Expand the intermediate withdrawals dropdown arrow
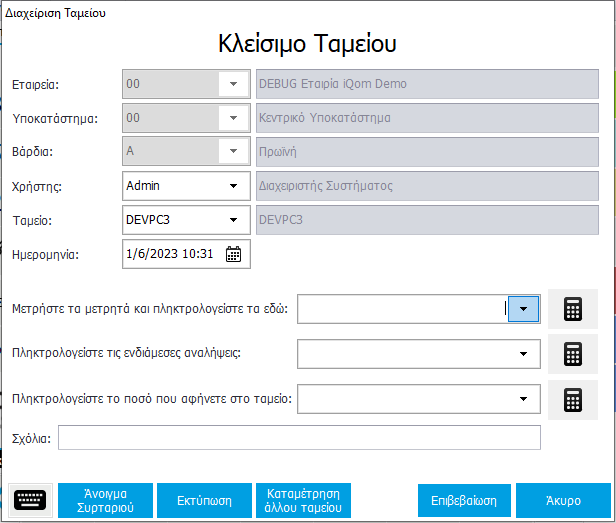Screen dimensions: 616x523 [x=523, y=354]
